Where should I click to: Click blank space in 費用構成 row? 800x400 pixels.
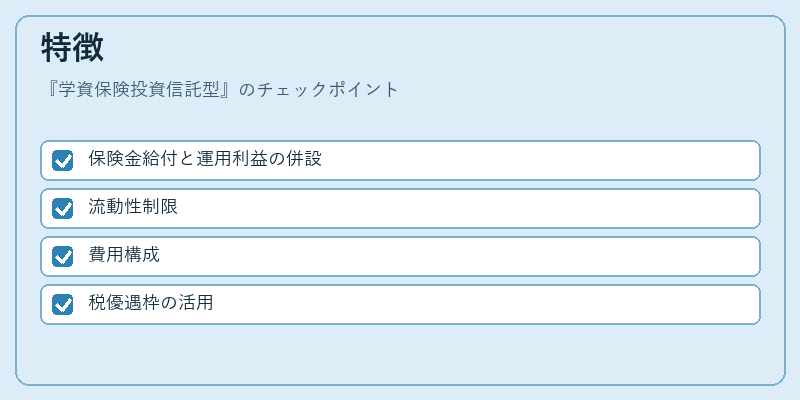pos(459,257)
